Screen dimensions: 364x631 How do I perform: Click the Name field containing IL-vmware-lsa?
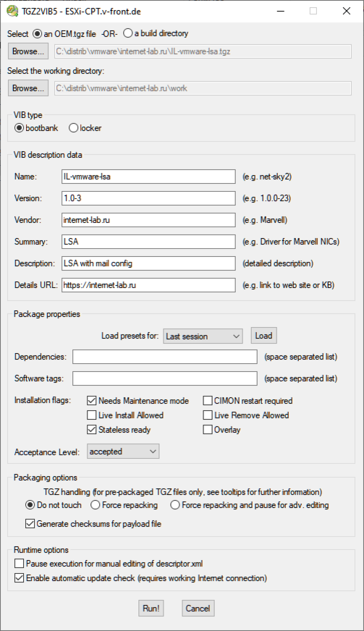click(148, 177)
